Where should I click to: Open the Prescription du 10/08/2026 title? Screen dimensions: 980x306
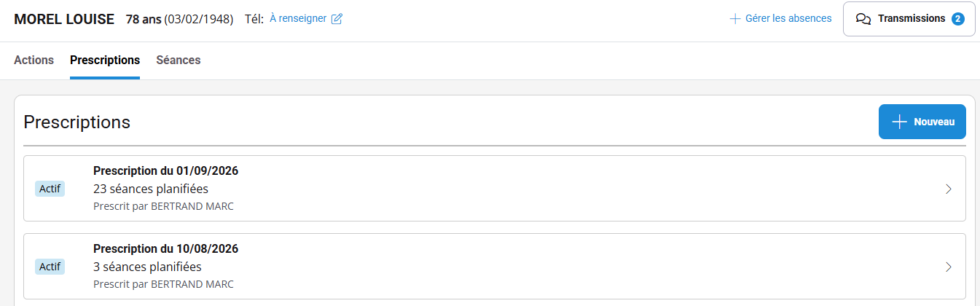pos(166,248)
